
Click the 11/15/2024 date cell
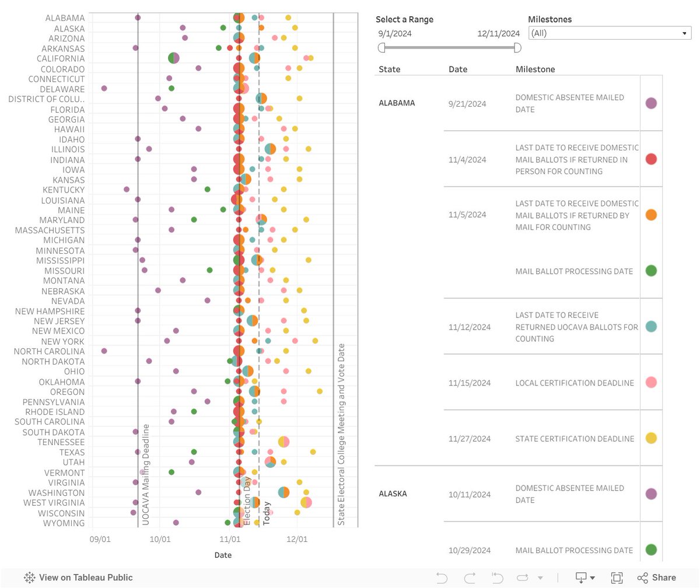[x=470, y=383]
